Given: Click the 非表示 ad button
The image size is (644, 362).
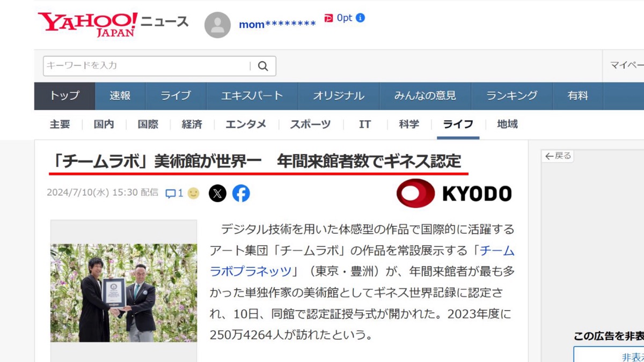Looking at the screenshot, I should [609, 355].
